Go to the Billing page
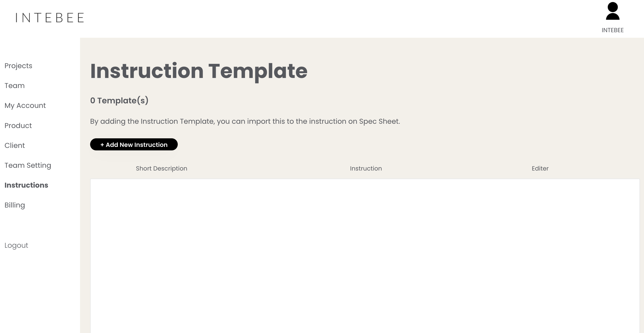Image resolution: width=644 pixels, height=333 pixels. click(15, 205)
